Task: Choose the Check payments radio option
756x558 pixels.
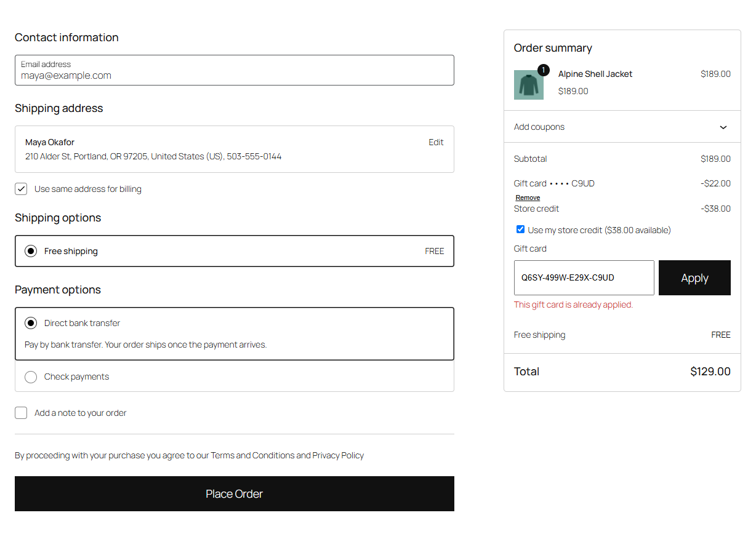Action: [x=31, y=377]
